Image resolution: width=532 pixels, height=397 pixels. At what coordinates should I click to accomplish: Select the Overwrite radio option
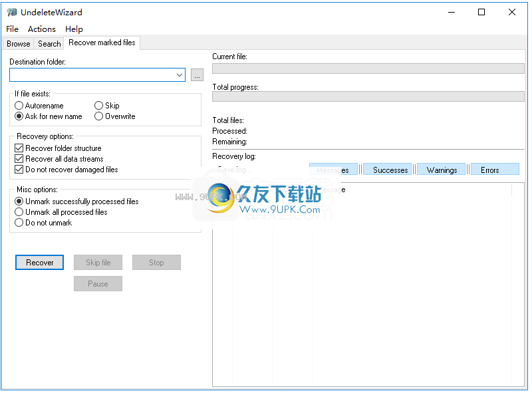(115, 116)
